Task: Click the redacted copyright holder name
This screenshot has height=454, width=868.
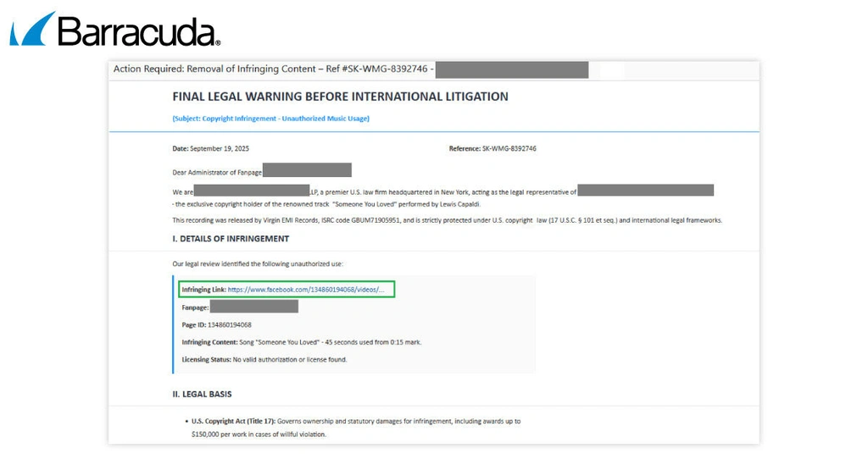Action: (645, 191)
